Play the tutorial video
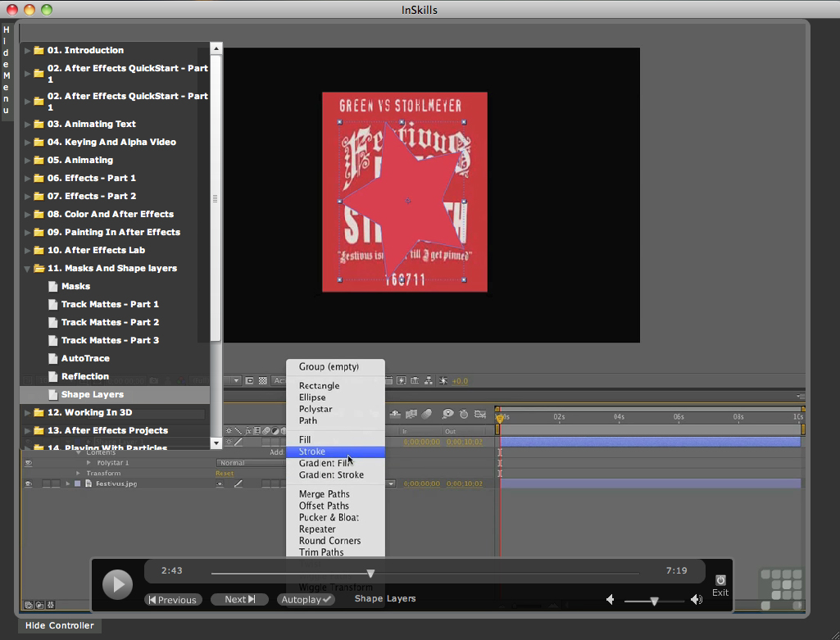 (117, 584)
